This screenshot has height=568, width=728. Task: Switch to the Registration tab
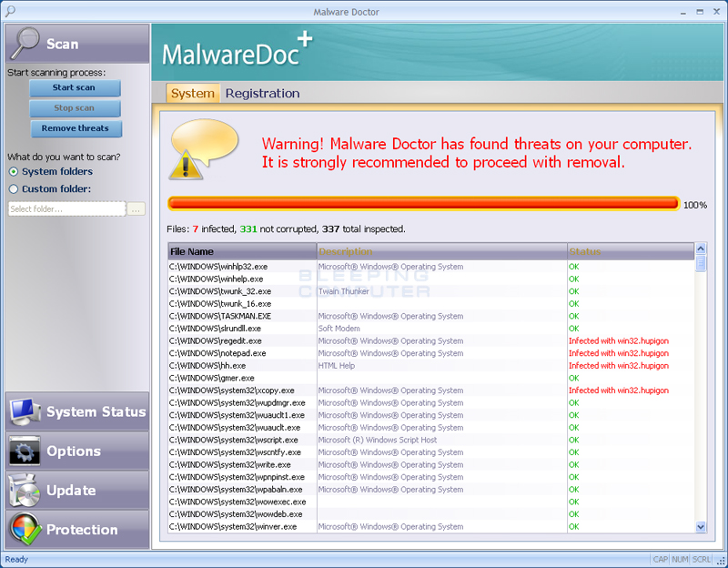click(x=262, y=94)
